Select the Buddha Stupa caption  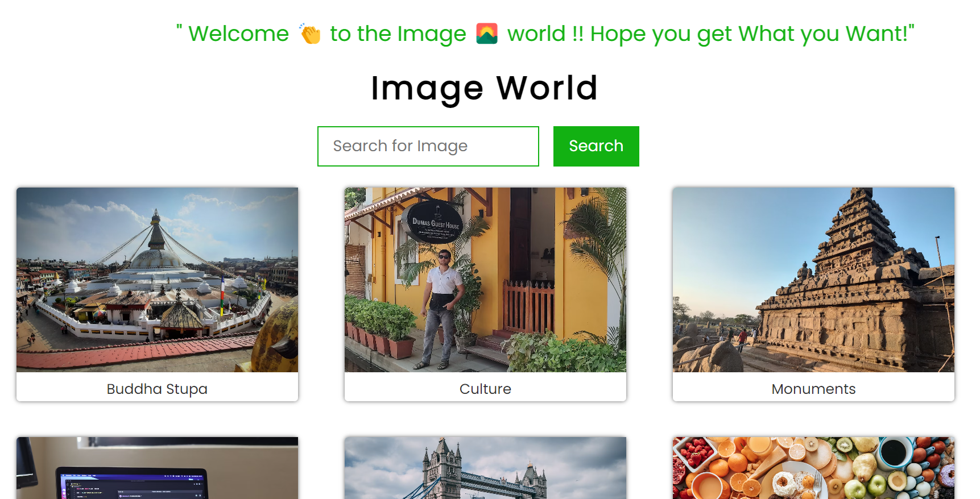157,389
